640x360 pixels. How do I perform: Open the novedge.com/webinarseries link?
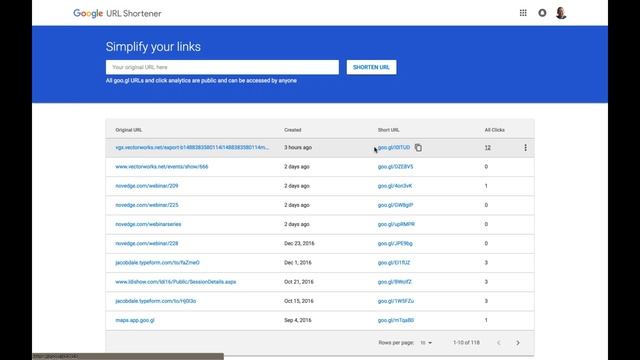[x=148, y=224]
